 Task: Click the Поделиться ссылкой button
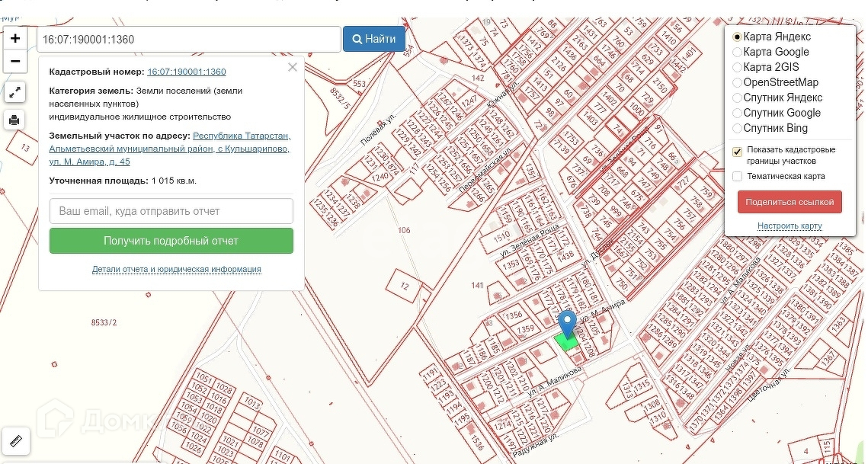[x=790, y=202]
